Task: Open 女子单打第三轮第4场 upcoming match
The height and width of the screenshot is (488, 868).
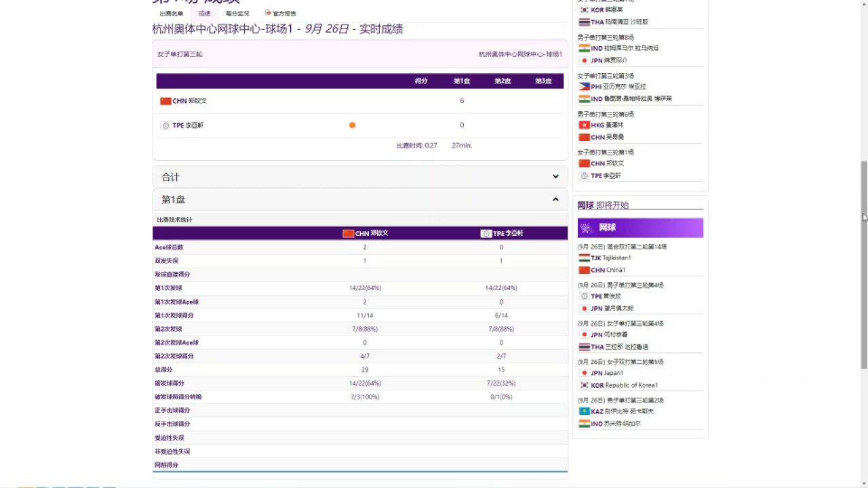Action: [x=620, y=323]
